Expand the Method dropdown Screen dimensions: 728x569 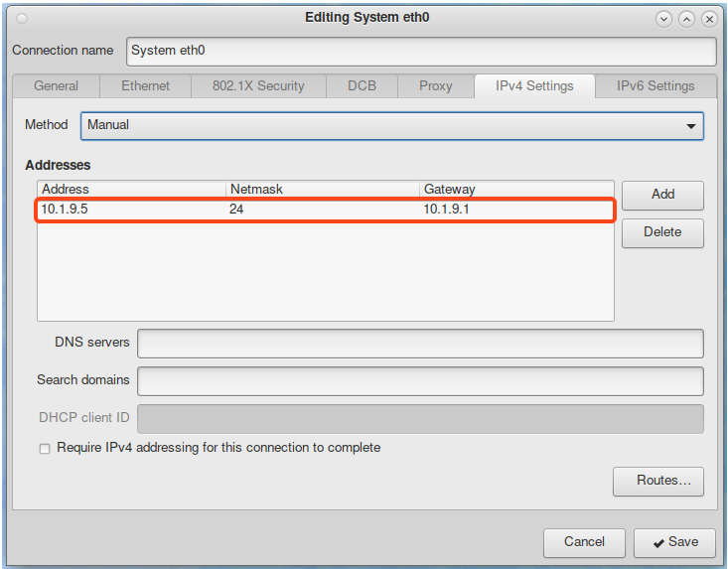pos(391,125)
